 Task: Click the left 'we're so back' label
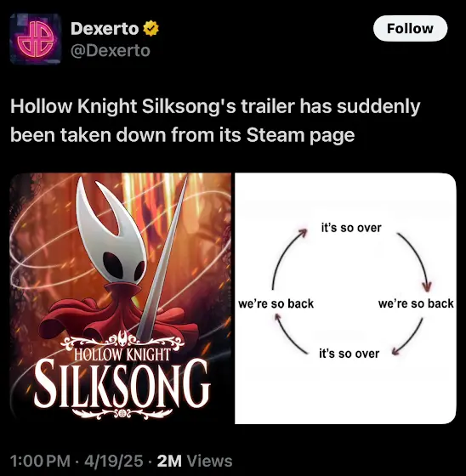pos(276,303)
